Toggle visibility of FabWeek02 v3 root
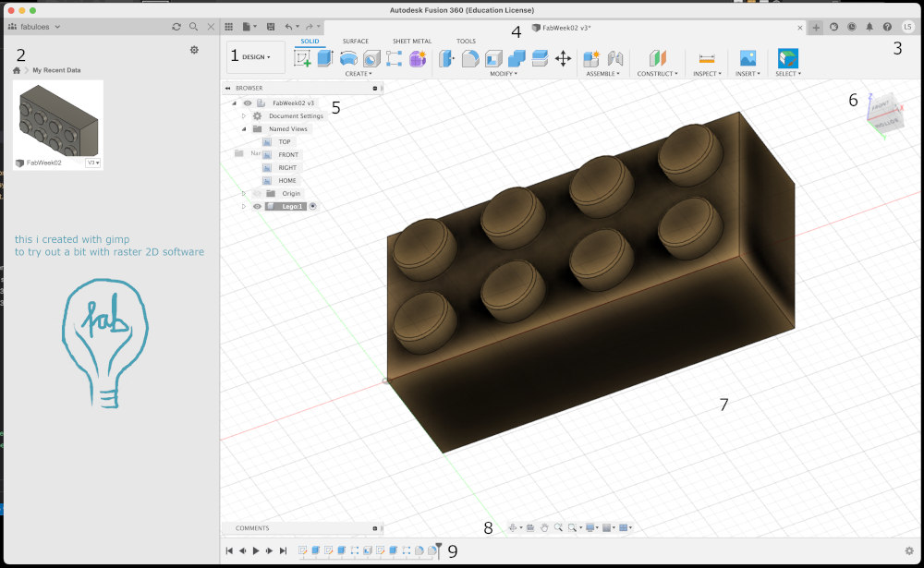924x568 pixels. (x=248, y=103)
